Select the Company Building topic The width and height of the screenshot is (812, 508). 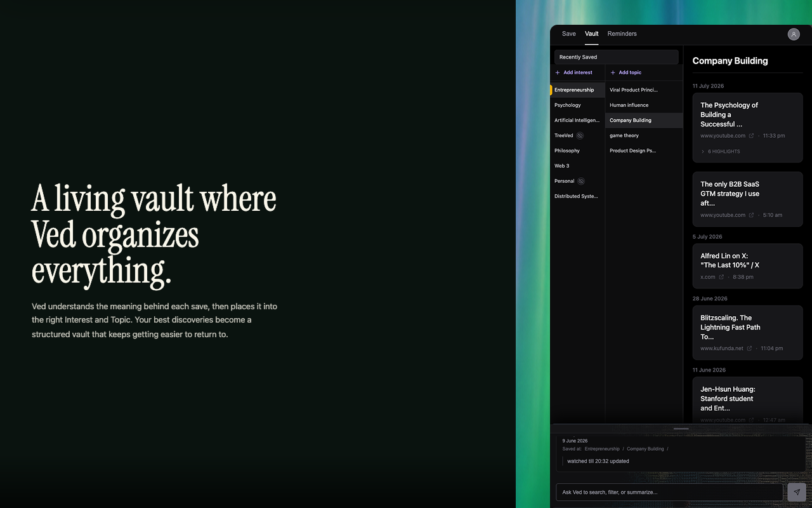644,121
